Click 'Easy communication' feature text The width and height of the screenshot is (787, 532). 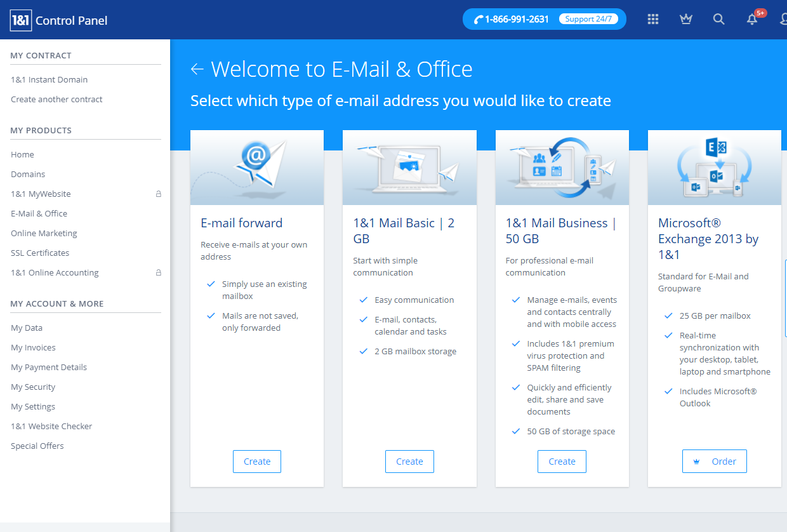[414, 300]
